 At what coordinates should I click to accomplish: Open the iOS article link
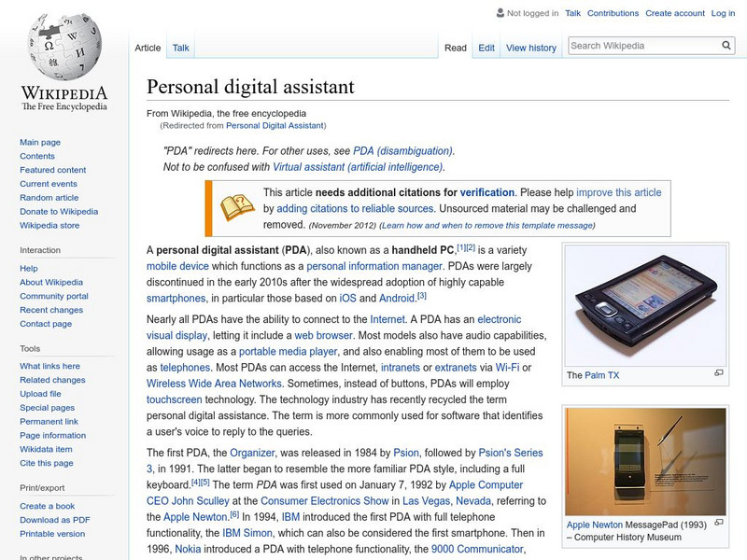click(347, 298)
